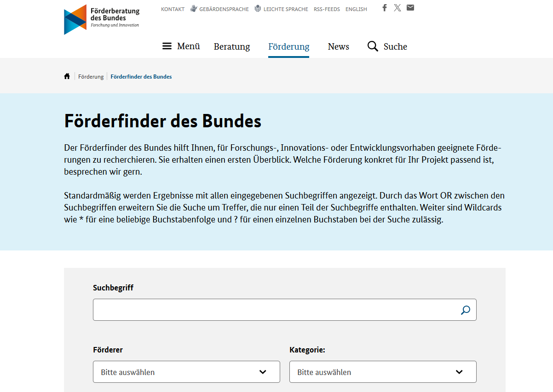Open the X (Twitter) icon
The width and height of the screenshot is (553, 392).
397,8
